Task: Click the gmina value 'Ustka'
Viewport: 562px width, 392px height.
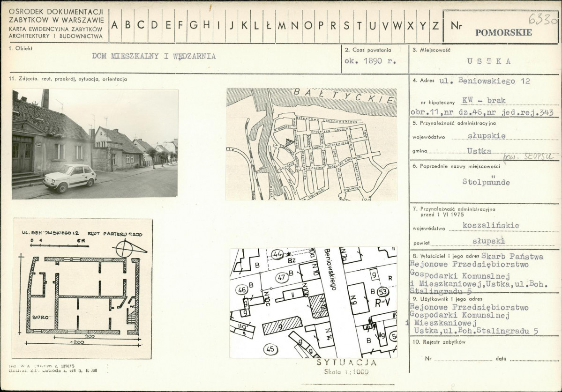Action: 479,151
